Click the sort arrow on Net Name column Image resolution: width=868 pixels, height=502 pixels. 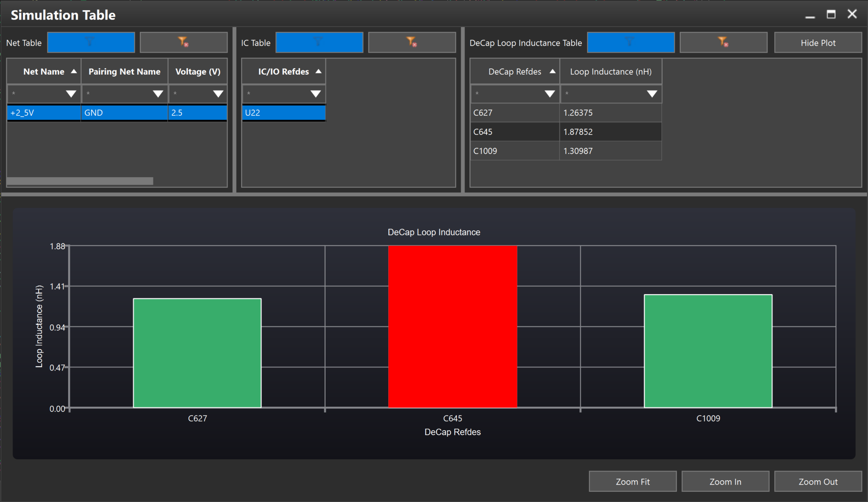click(74, 71)
